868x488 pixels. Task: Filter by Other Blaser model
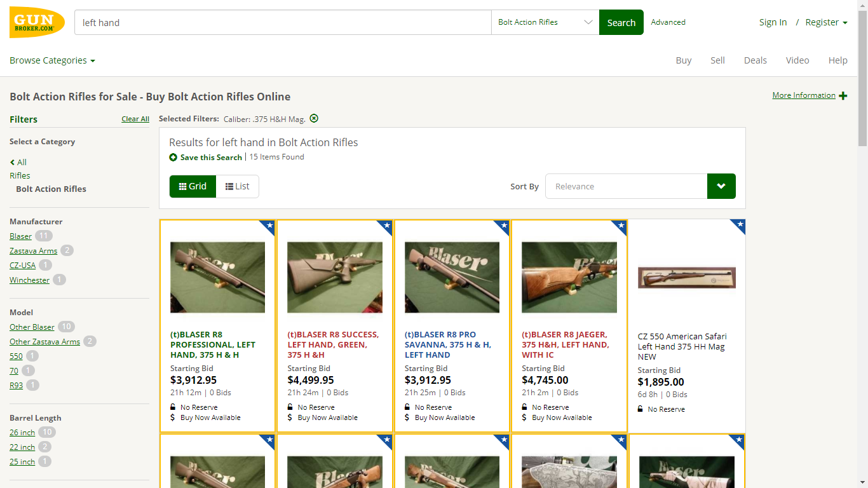tap(32, 327)
